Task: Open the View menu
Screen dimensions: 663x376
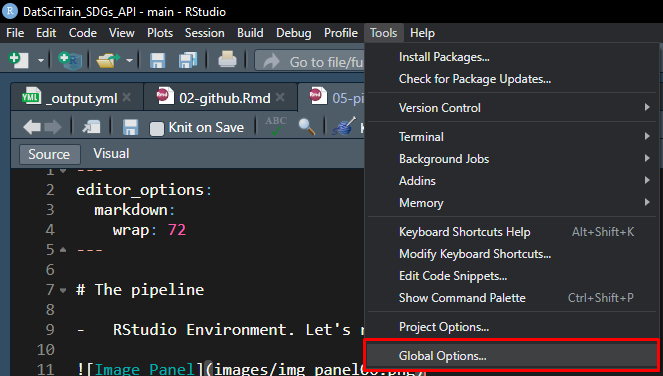Action: coord(122,33)
